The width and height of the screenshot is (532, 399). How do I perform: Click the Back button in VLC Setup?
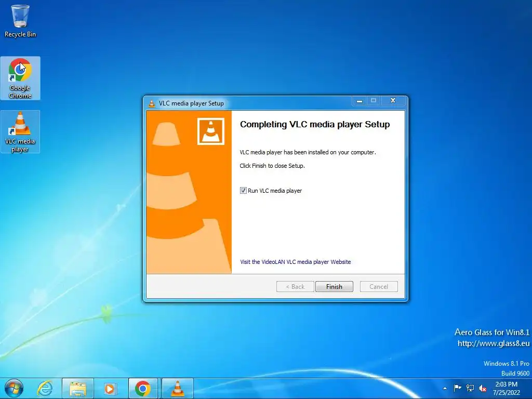[295, 286]
